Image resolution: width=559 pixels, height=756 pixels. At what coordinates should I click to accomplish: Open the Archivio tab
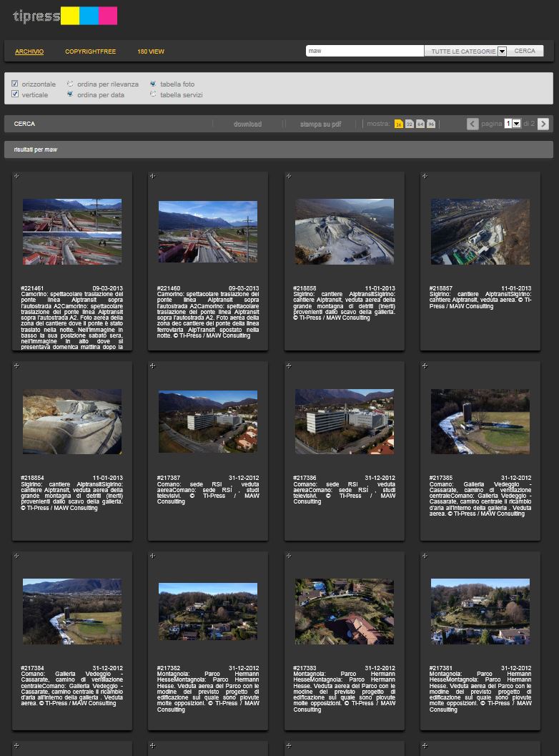pyautogui.click(x=29, y=51)
